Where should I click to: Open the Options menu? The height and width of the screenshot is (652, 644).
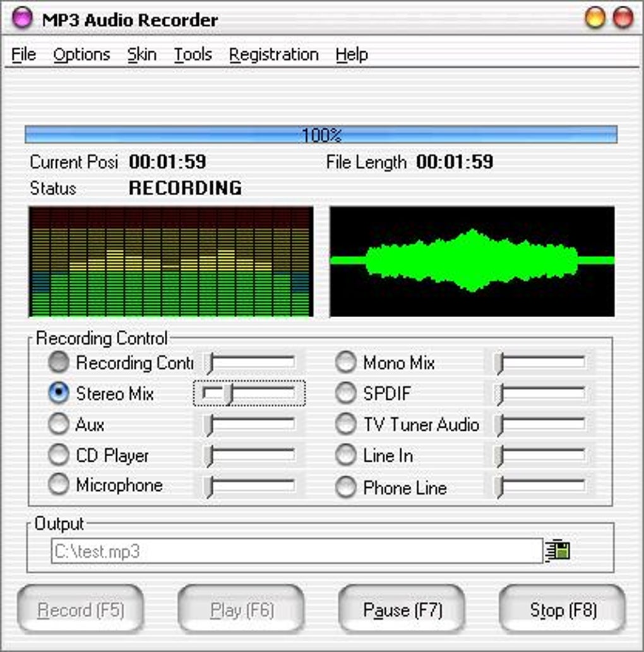(x=82, y=54)
